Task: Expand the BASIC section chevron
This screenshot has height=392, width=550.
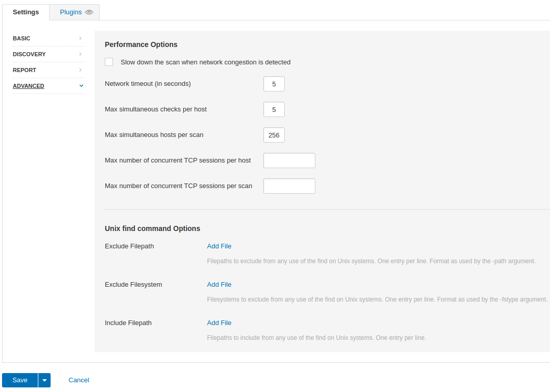Action: (80, 38)
